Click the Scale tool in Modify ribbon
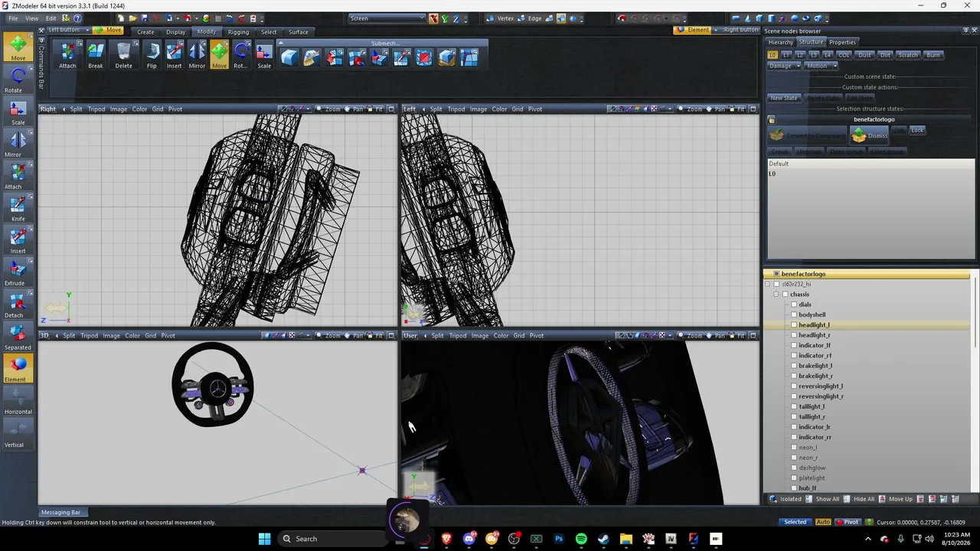The width and height of the screenshot is (980, 551). pyautogui.click(x=264, y=55)
